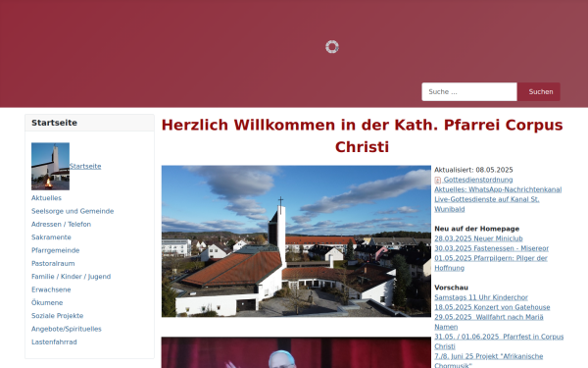Go to the Erwachsene page
The width and height of the screenshot is (588, 368).
point(51,289)
